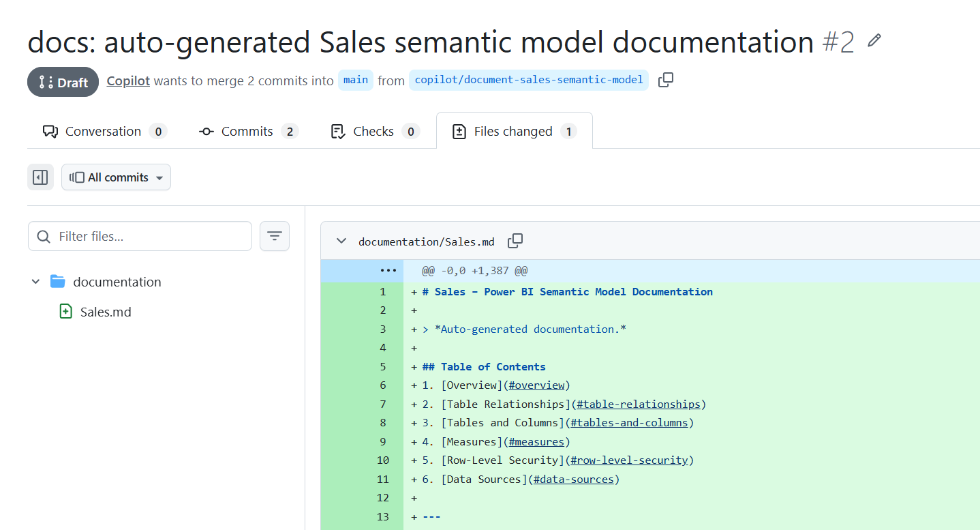Select Sales.md in the file tree
This screenshot has height=530, width=980.
(x=106, y=312)
